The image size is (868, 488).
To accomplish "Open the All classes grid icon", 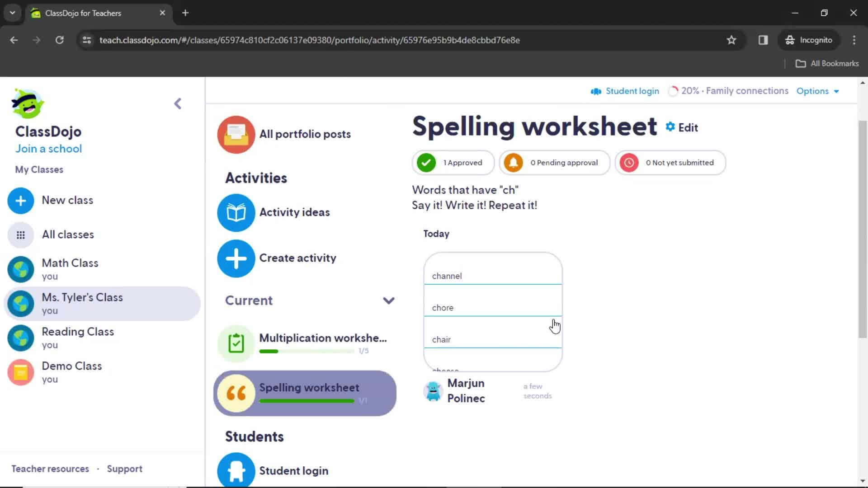I will (x=21, y=235).
